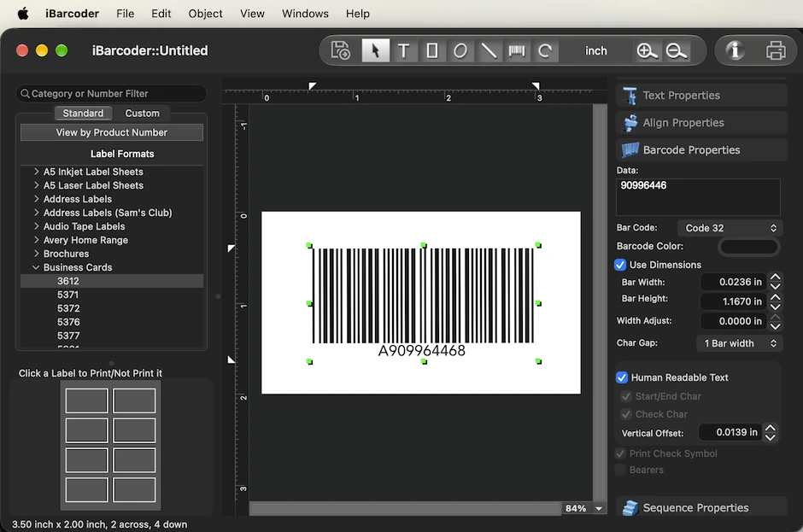Open the Bar Code type dropdown
Screen dimensions: 803x532
730,228
